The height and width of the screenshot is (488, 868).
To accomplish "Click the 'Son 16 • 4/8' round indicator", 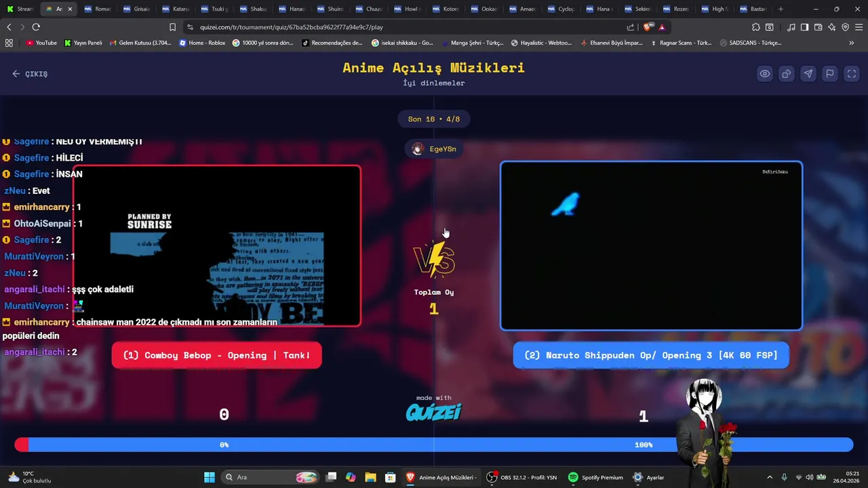I will [434, 119].
